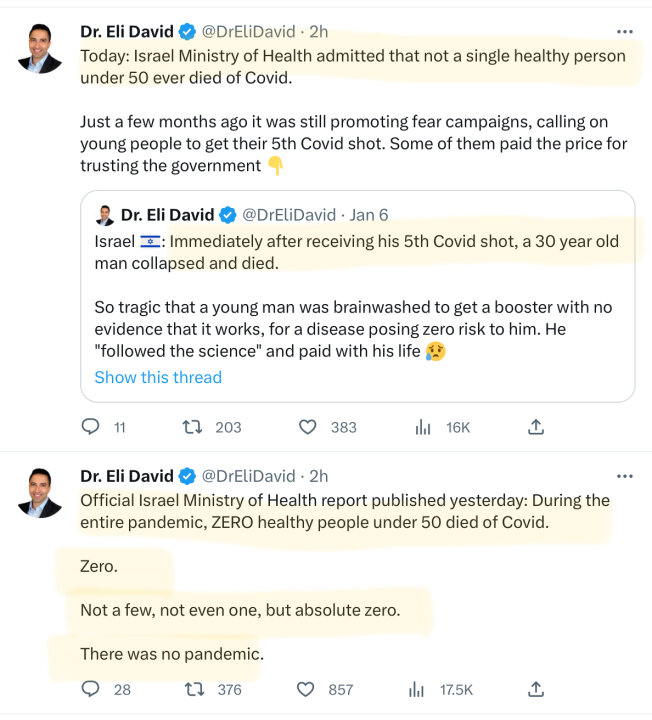Reply to the second tweet with 28 replies
The image size is (652, 720).
(91, 689)
